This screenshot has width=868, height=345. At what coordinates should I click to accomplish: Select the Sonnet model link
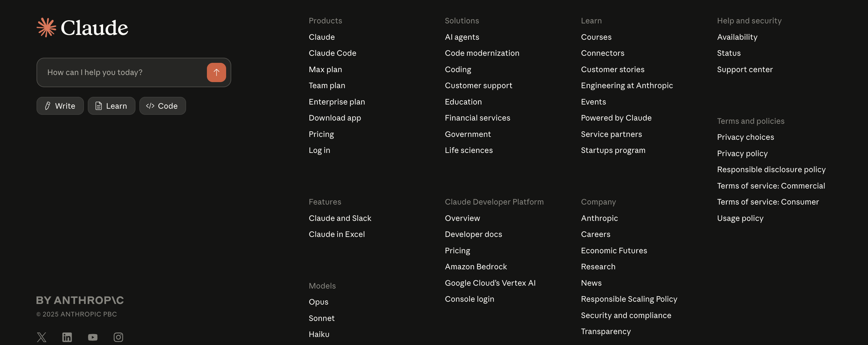pyautogui.click(x=322, y=318)
